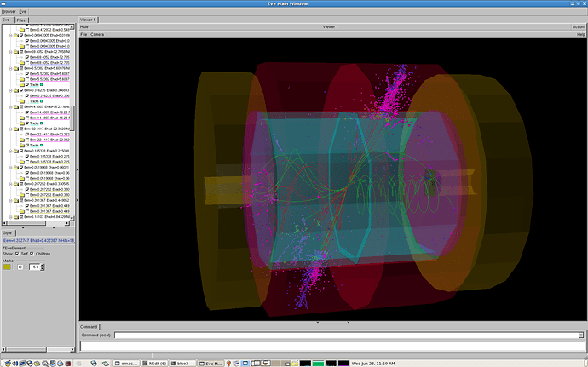This screenshot has height=367, width=588.
Task: Toggle the Show Children checkbox
Action: 32,254
